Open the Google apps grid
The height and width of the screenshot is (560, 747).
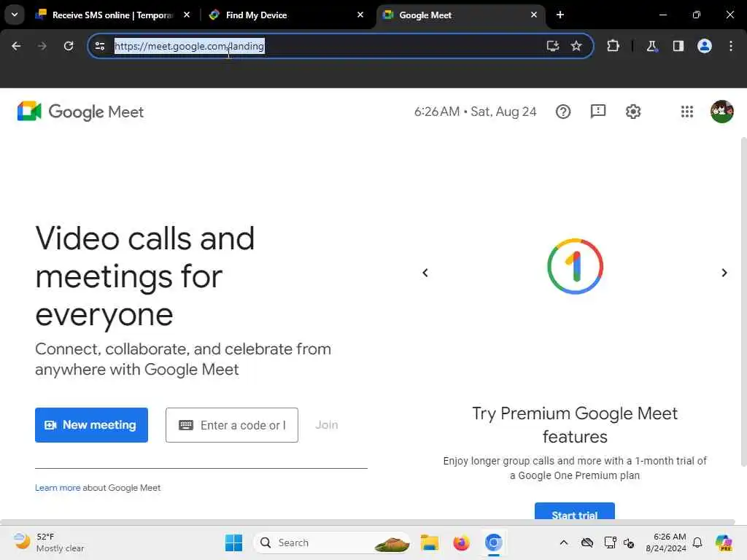tap(687, 112)
